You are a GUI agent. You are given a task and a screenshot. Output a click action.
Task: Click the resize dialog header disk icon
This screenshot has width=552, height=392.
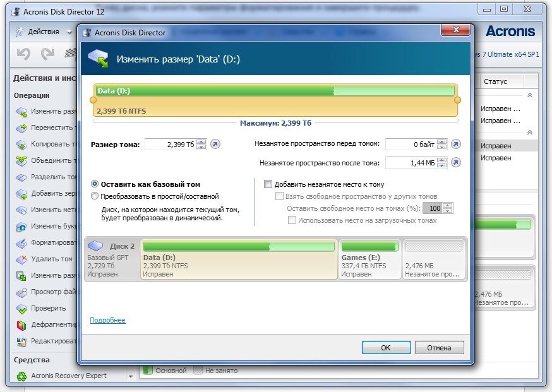tap(99, 59)
